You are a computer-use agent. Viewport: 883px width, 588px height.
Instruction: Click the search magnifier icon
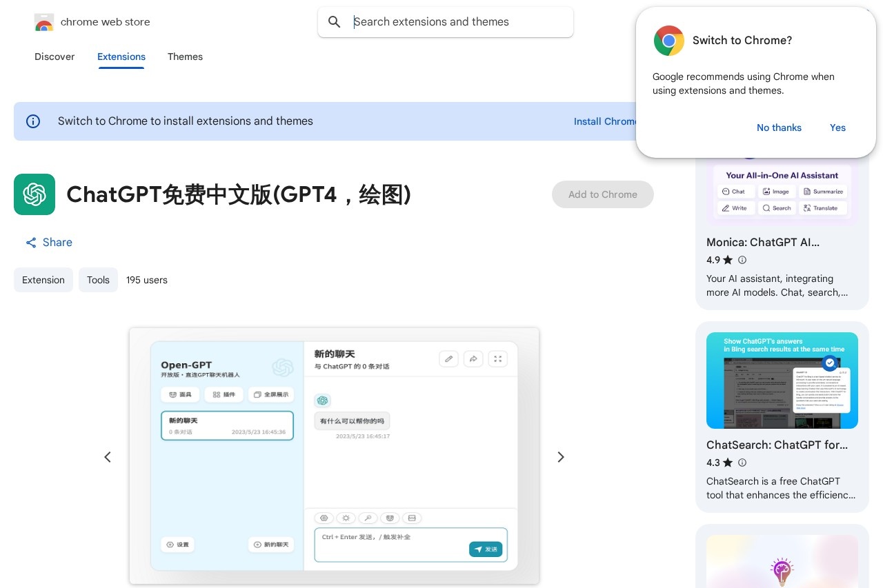[335, 22]
